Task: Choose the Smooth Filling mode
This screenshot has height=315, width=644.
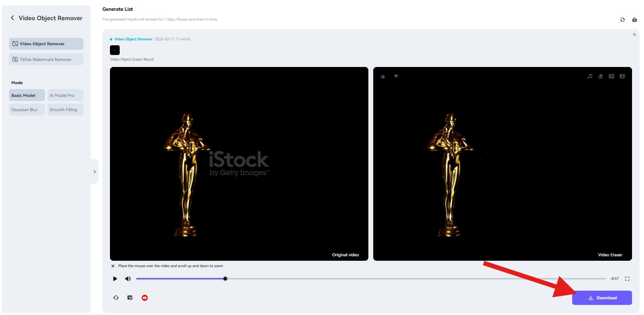Action: (65, 110)
